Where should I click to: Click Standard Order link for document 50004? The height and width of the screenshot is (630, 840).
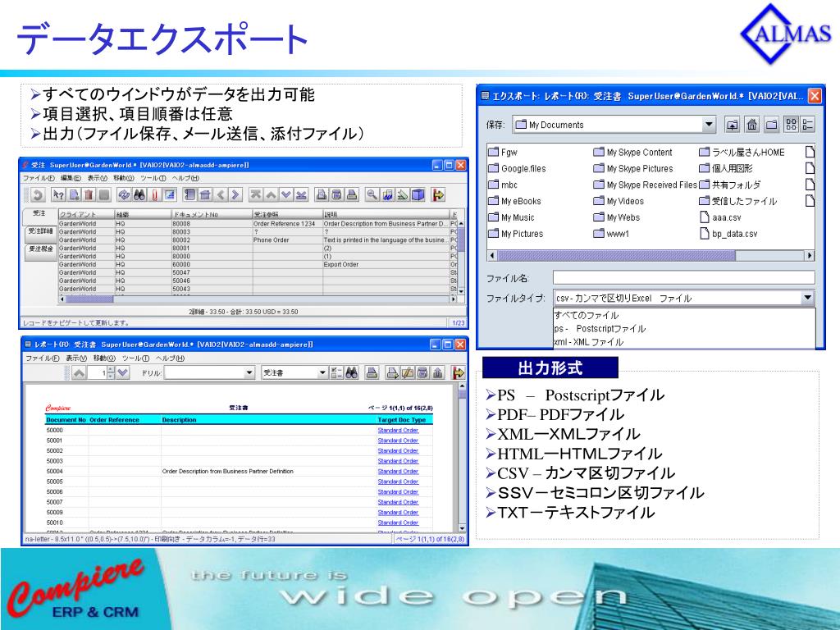[x=398, y=472]
